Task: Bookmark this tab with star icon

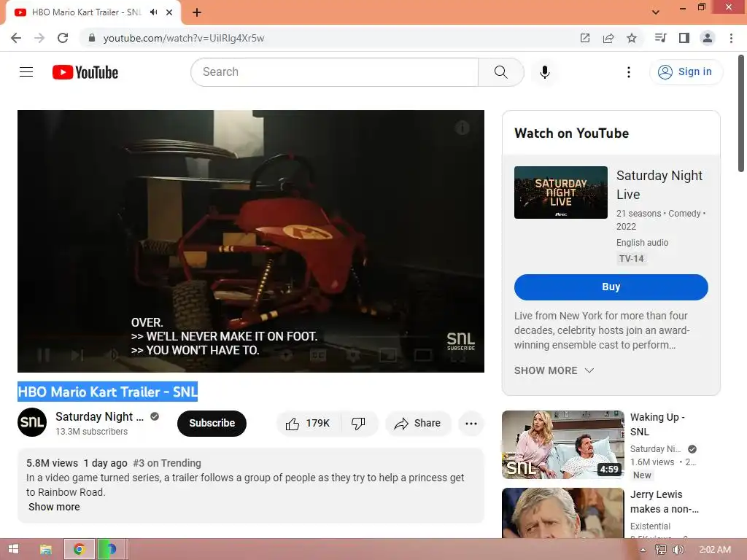Action: [632, 38]
